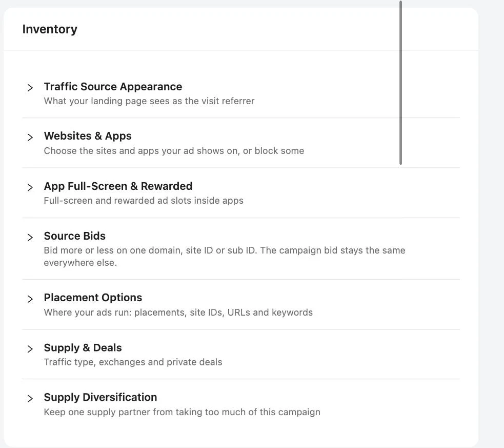Click the "App Full-Screen & Rewarded" title

point(118,186)
